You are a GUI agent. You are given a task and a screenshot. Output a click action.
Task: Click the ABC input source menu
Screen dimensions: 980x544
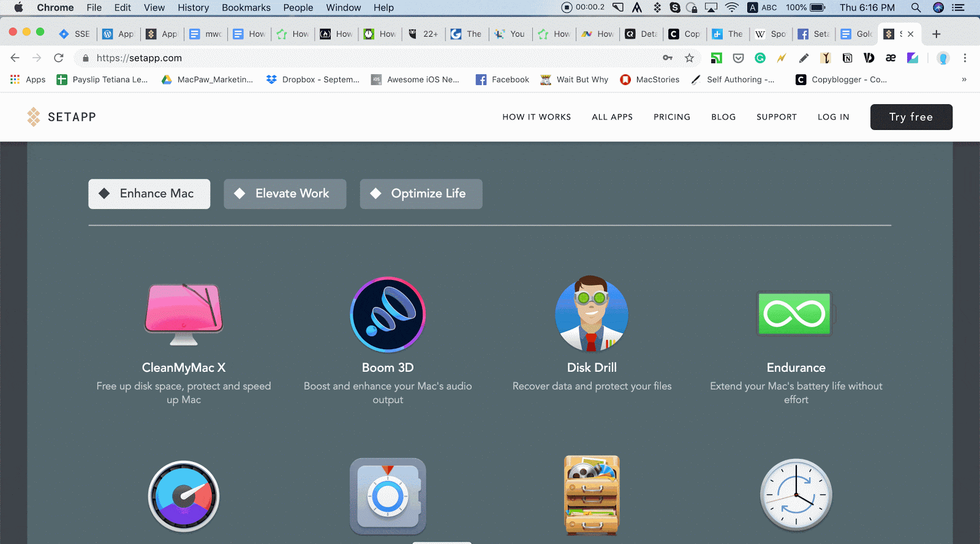pyautogui.click(x=763, y=7)
